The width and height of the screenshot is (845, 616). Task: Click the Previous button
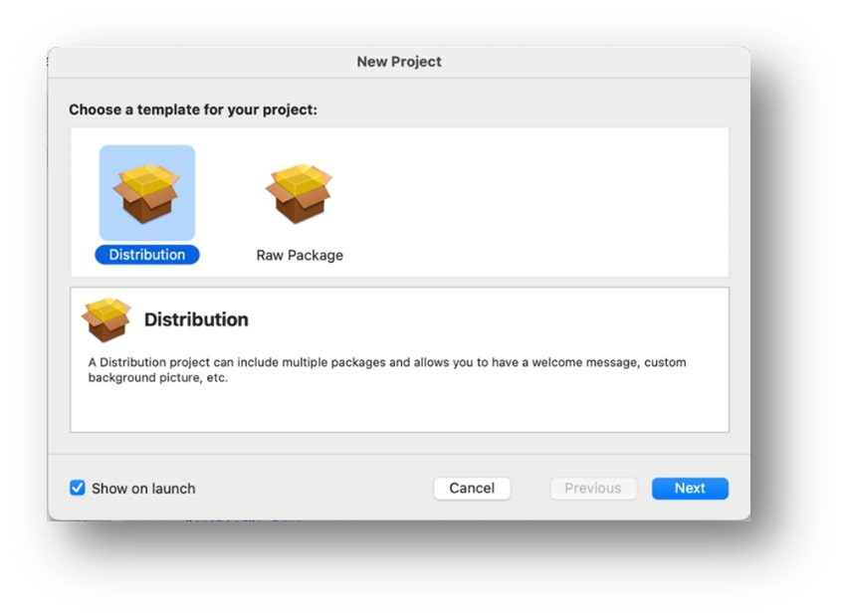(593, 488)
